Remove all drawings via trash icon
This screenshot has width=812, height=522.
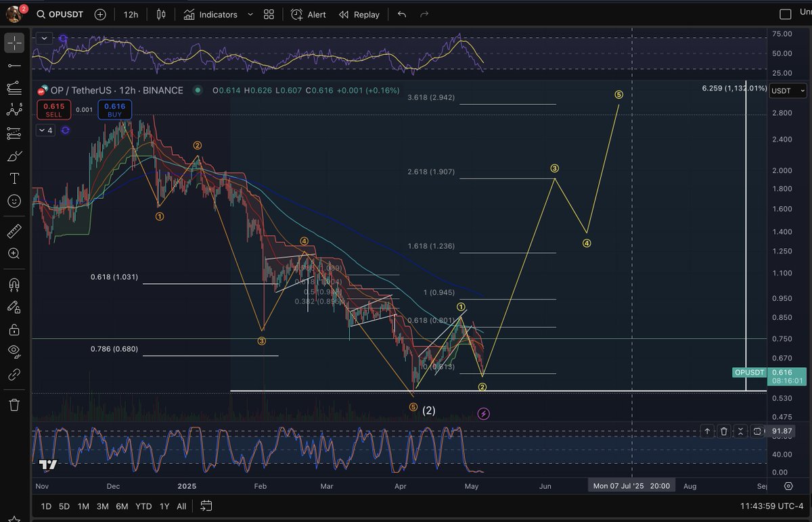[14, 404]
